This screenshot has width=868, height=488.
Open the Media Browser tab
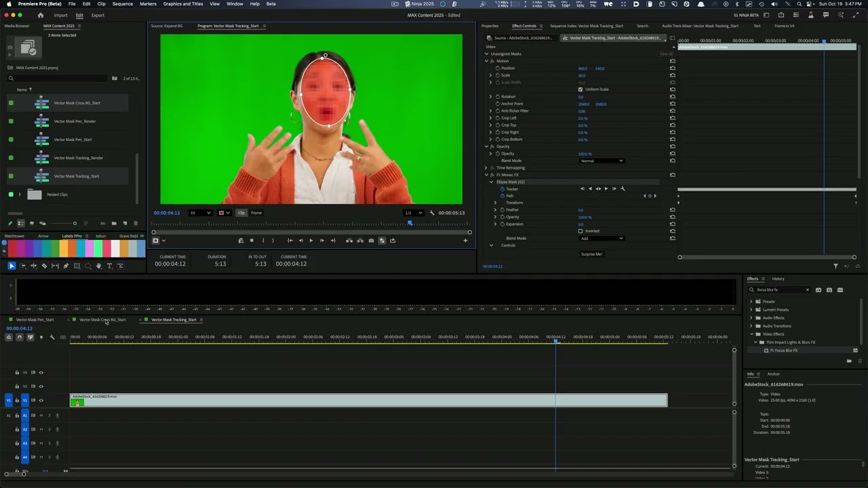(x=17, y=26)
